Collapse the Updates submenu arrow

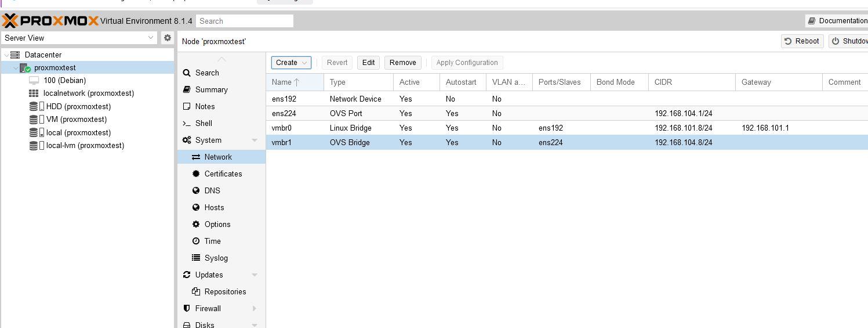pos(255,275)
